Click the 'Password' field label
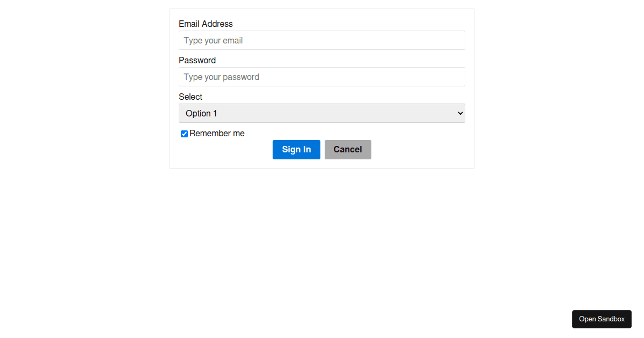Image resolution: width=644 pixels, height=338 pixels. coord(197,60)
